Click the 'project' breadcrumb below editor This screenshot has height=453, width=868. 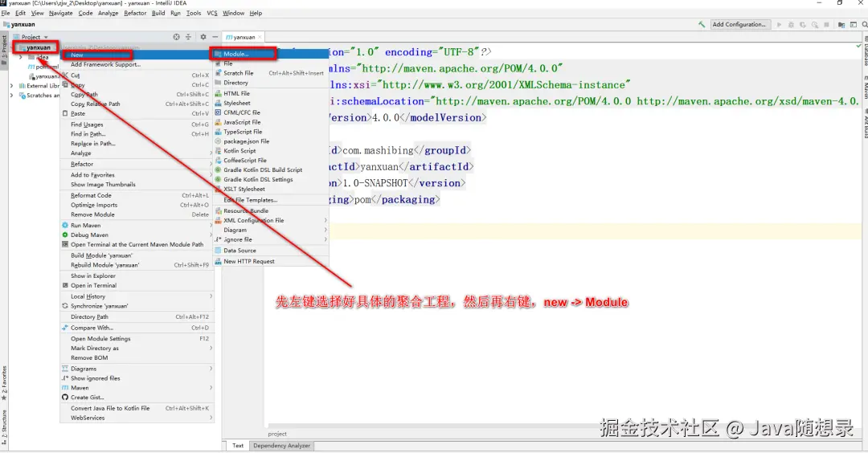click(x=277, y=435)
